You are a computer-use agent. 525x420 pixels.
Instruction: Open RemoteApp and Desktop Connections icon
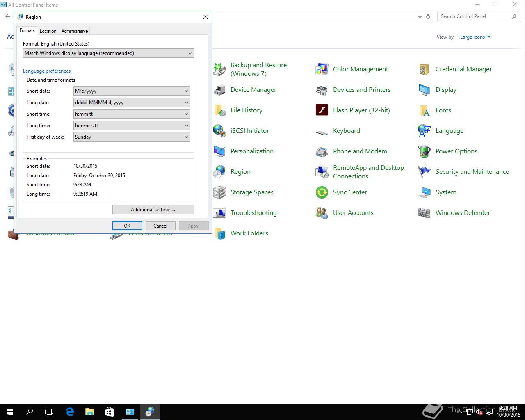click(322, 172)
